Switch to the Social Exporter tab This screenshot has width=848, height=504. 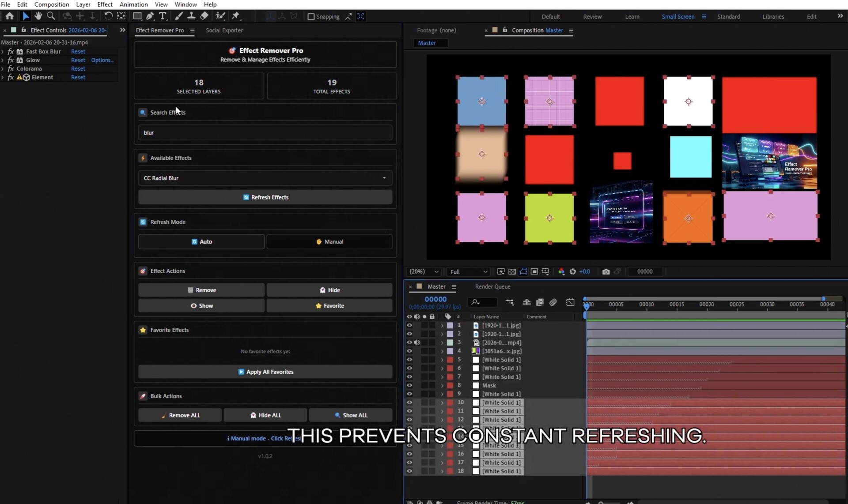pos(224,30)
